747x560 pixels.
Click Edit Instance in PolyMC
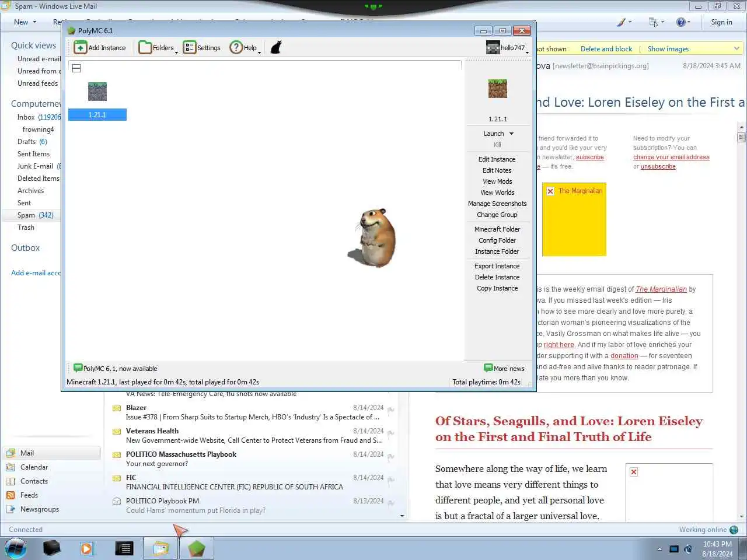(x=497, y=159)
